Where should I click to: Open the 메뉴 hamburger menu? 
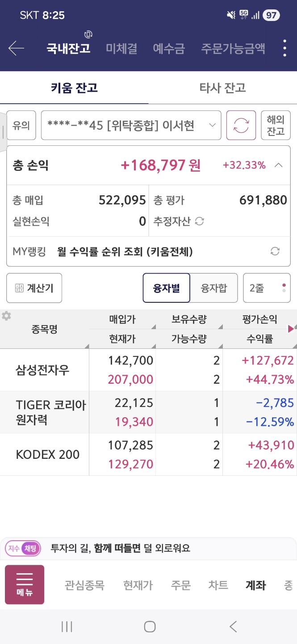tap(25, 585)
